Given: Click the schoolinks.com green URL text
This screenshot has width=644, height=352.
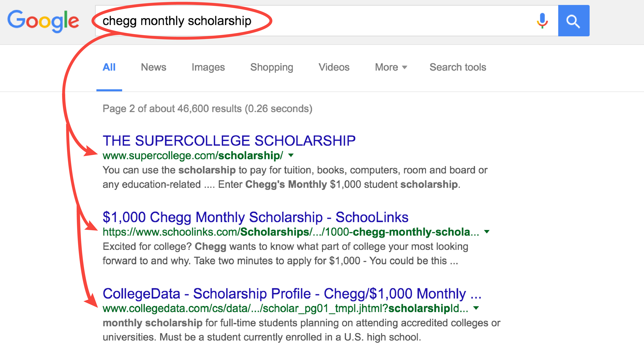Looking at the screenshot, I should [291, 232].
